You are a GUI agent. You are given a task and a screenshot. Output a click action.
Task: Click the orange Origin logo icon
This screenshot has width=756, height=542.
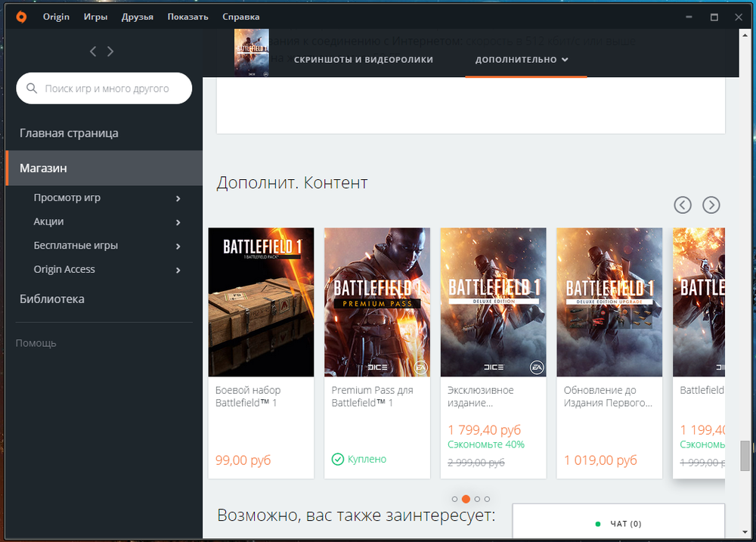21,17
